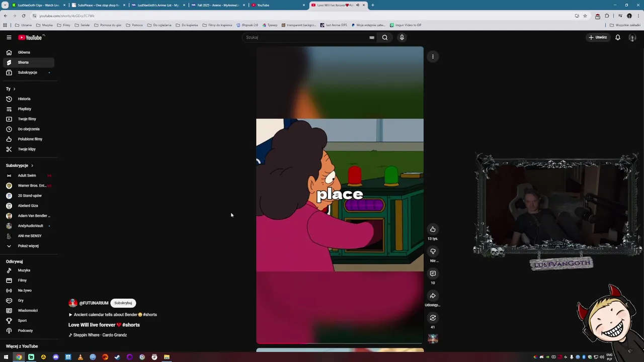Click the YouTube logo
Screen dimensions: 644x362
tap(31, 37)
